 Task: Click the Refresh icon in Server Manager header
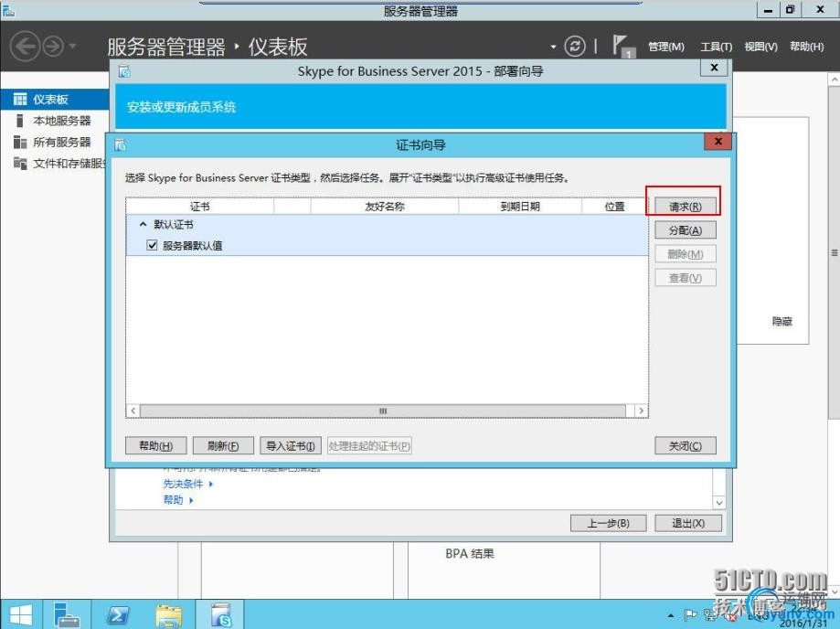575,47
